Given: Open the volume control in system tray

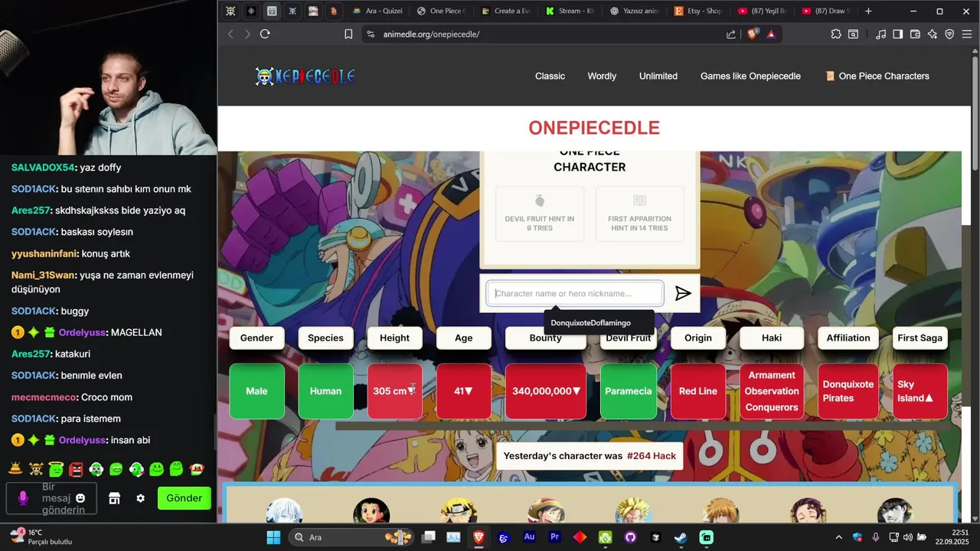Looking at the screenshot, I should click(908, 537).
